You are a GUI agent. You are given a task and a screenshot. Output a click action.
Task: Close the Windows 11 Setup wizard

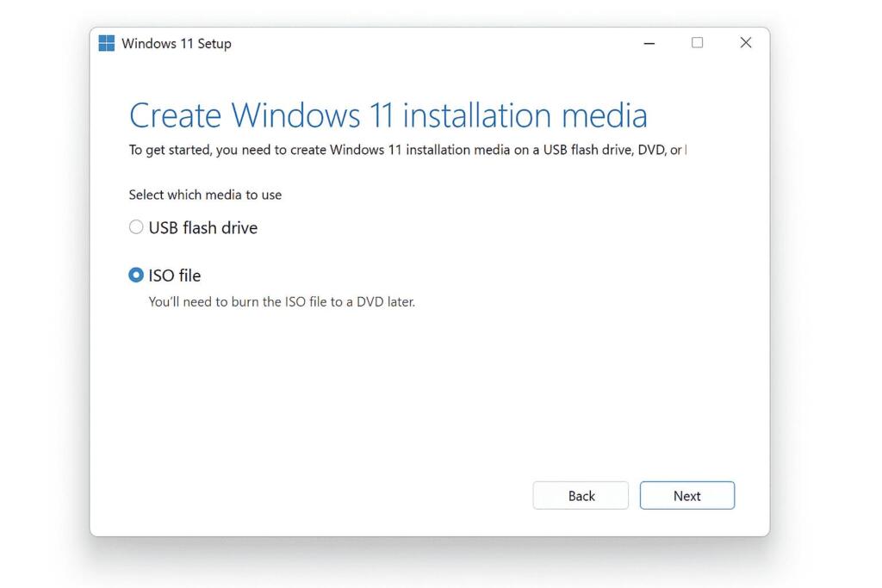click(745, 42)
